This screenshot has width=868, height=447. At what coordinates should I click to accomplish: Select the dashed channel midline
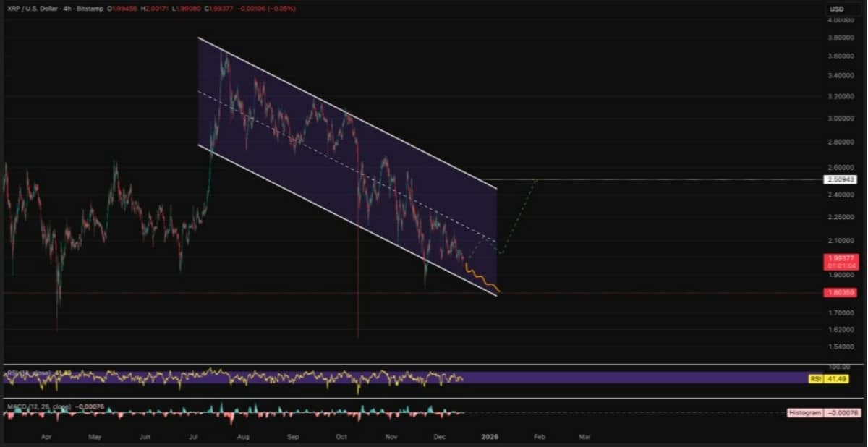point(347,167)
